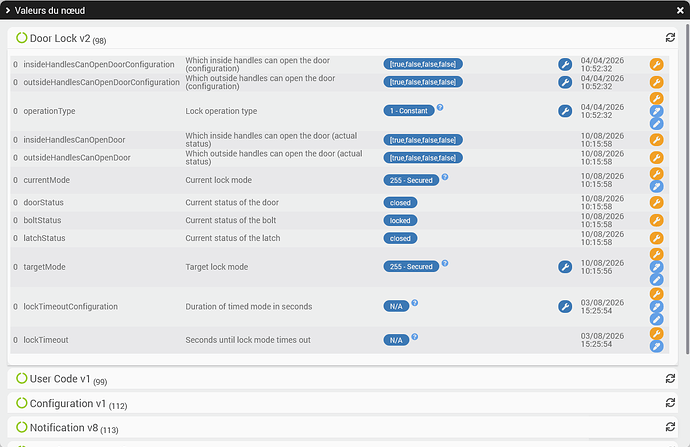690x447 pixels.
Task: Click orange wrench in outsideHandlesCanOpenDoor actual status row
Action: (657, 158)
